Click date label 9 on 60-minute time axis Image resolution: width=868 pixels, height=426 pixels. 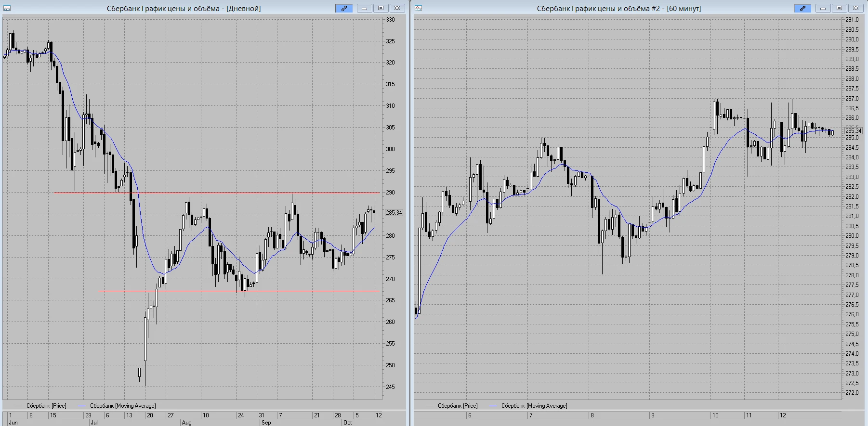click(653, 415)
